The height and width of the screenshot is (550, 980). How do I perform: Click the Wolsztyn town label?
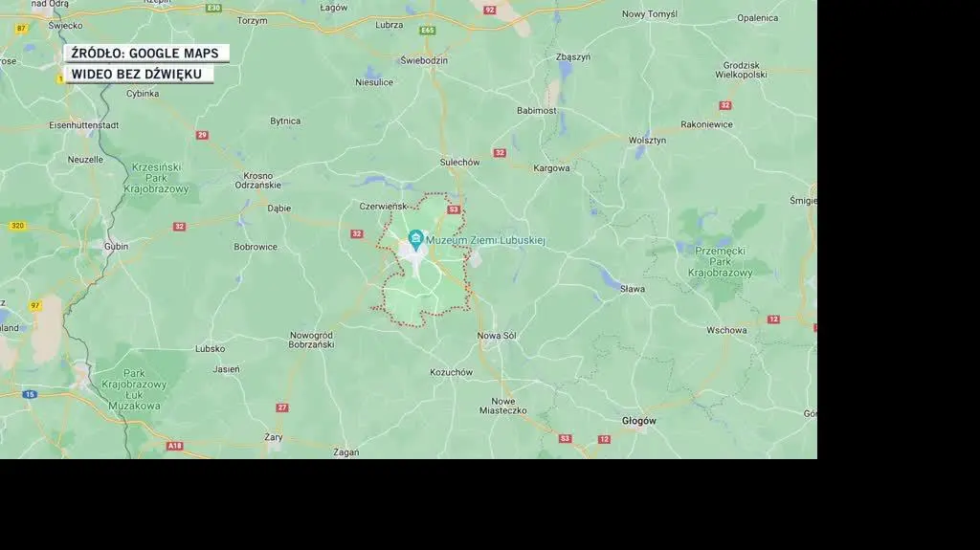tap(647, 141)
